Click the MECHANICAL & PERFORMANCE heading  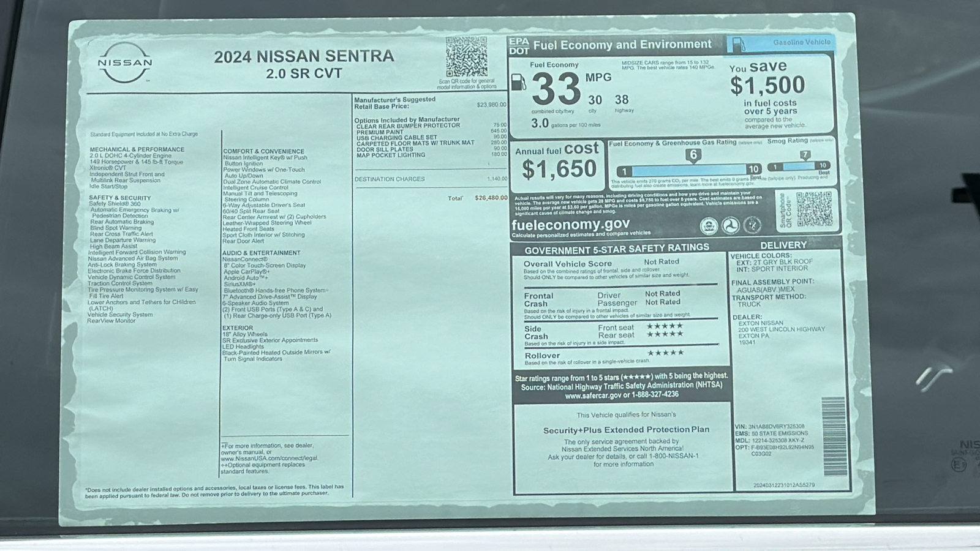(137, 149)
